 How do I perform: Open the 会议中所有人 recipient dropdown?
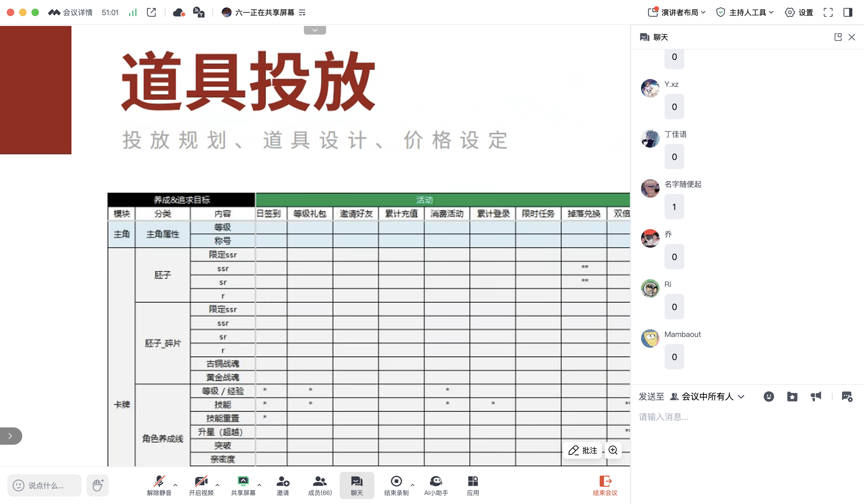[708, 396]
